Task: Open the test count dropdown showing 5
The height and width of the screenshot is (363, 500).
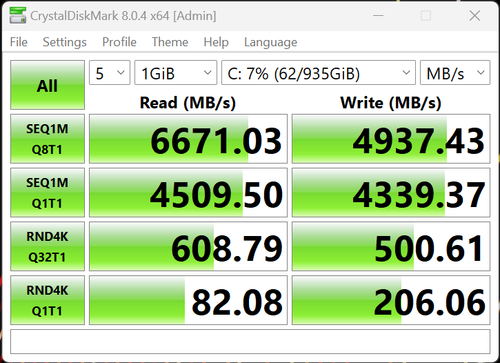Action: pos(109,73)
